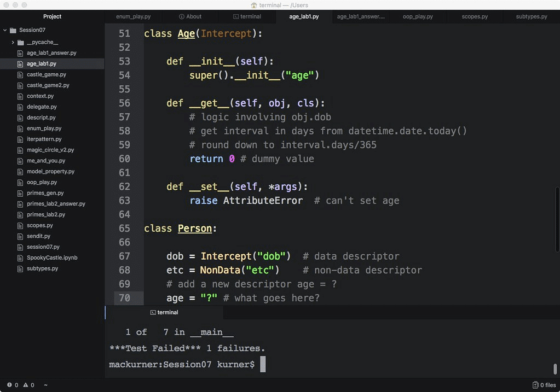Click the file icon next to age_lab1.py
Viewport: 560px width, 392px height.
pyautogui.click(x=20, y=63)
